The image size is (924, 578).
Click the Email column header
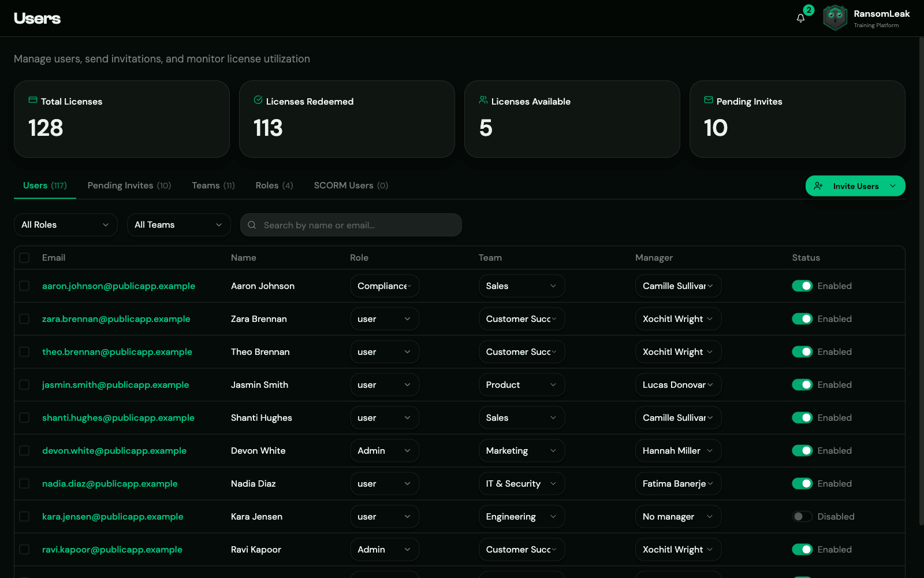pos(54,258)
